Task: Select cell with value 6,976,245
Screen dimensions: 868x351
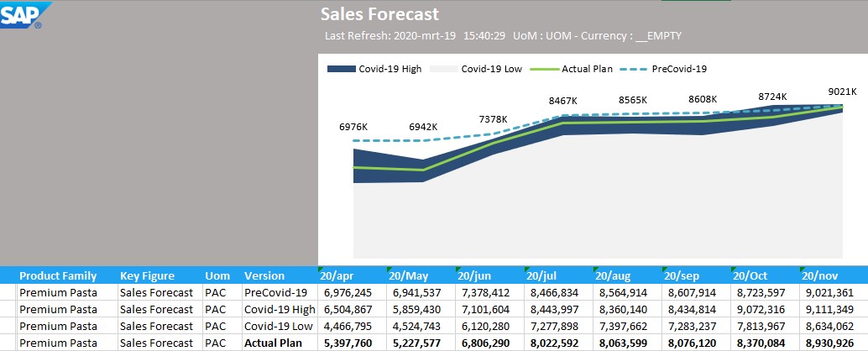Action: click(x=352, y=292)
